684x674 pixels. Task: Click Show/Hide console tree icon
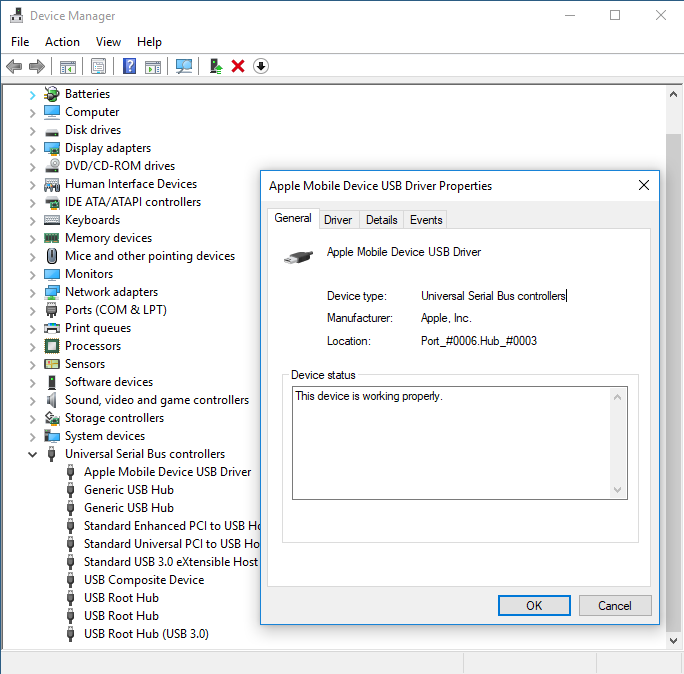(67, 66)
